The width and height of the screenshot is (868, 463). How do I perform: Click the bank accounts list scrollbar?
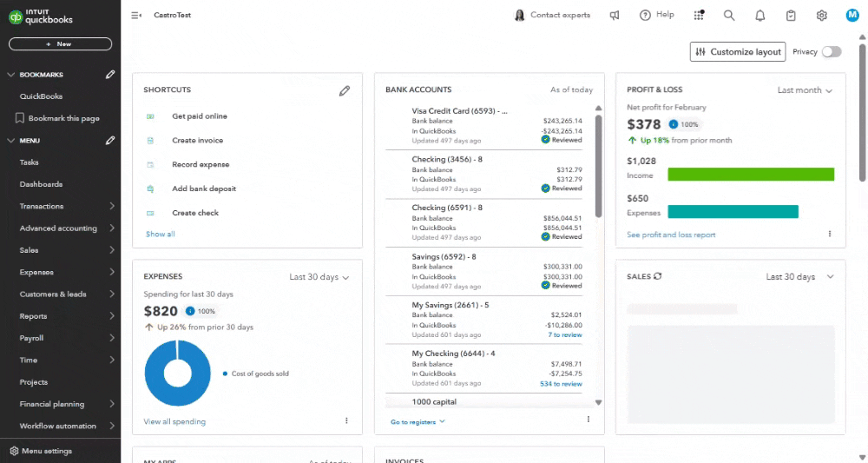[598, 166]
